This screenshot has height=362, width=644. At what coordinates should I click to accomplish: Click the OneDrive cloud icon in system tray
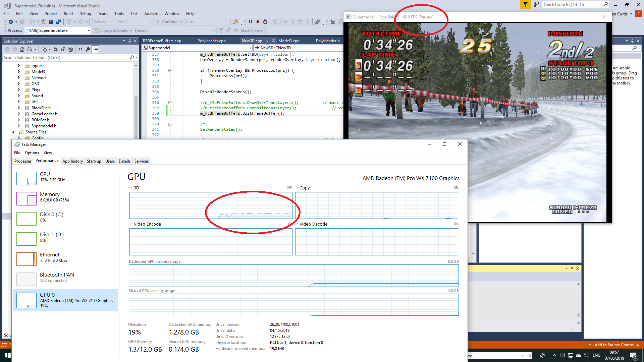(579, 355)
